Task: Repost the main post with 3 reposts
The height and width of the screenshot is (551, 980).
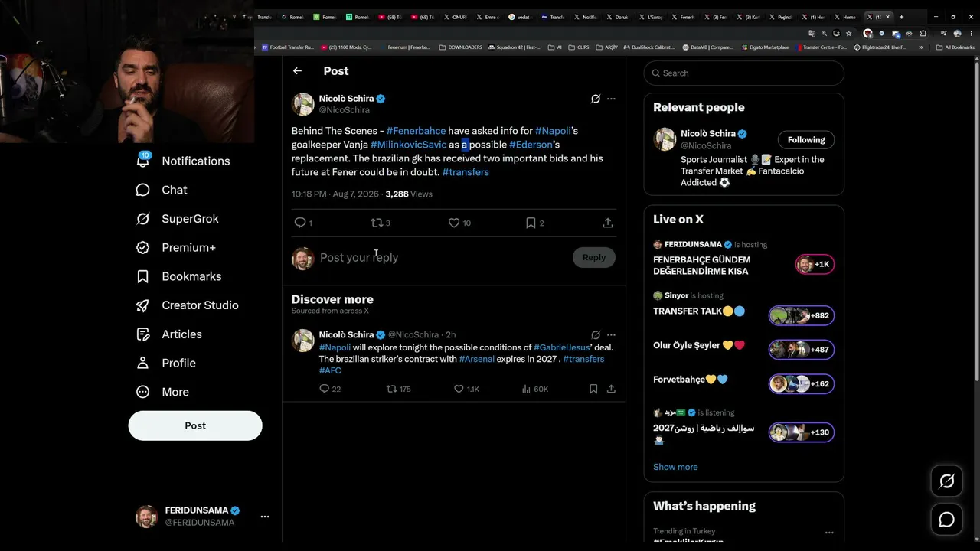Action: pyautogui.click(x=377, y=223)
